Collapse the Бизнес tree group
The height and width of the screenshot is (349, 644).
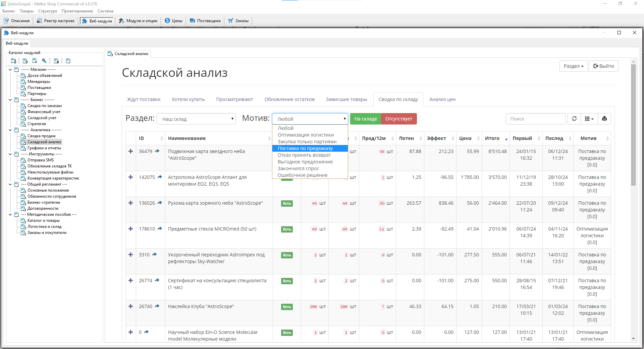(10, 100)
